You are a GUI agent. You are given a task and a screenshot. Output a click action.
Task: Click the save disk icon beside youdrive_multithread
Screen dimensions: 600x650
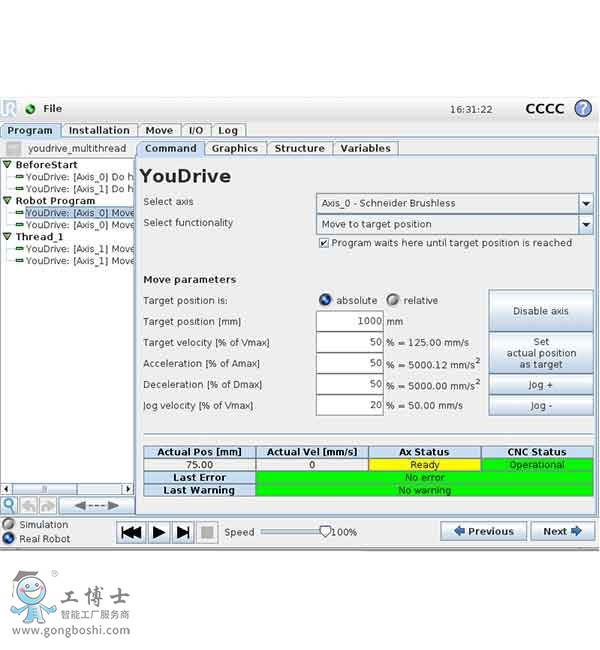[13, 148]
